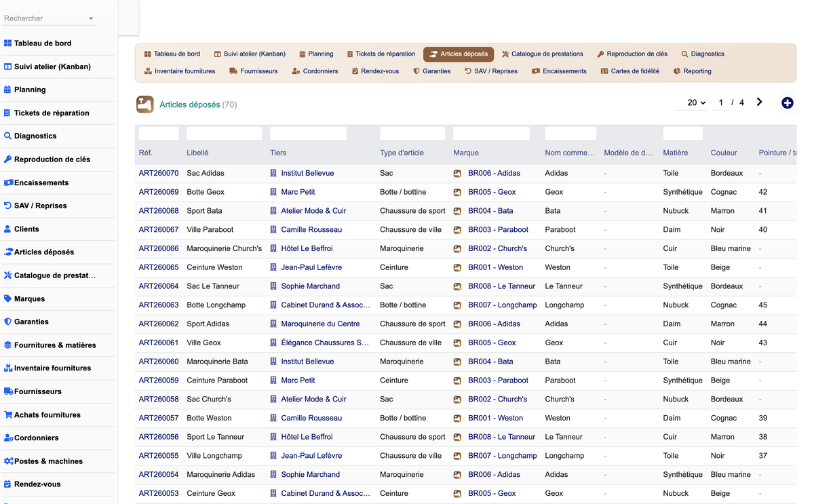Open Articles déposés in the sidebar
This screenshot has height=504, width=814.
(x=44, y=252)
